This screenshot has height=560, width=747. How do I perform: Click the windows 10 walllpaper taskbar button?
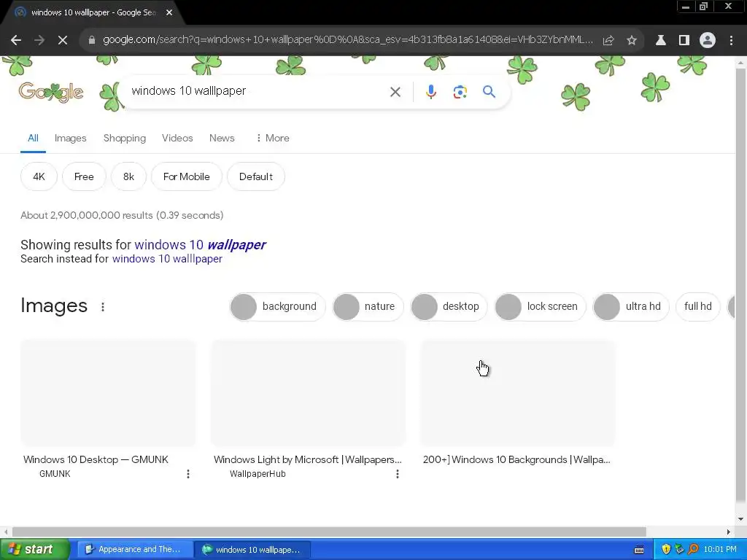point(252,550)
